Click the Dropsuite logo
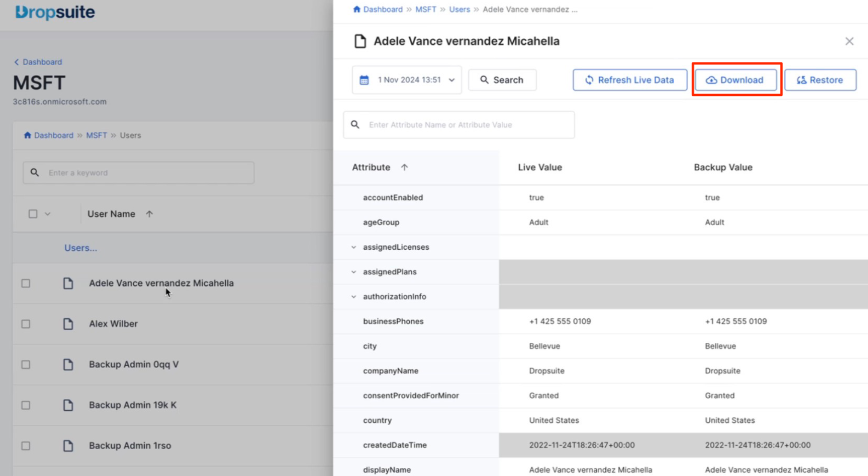 coord(54,13)
